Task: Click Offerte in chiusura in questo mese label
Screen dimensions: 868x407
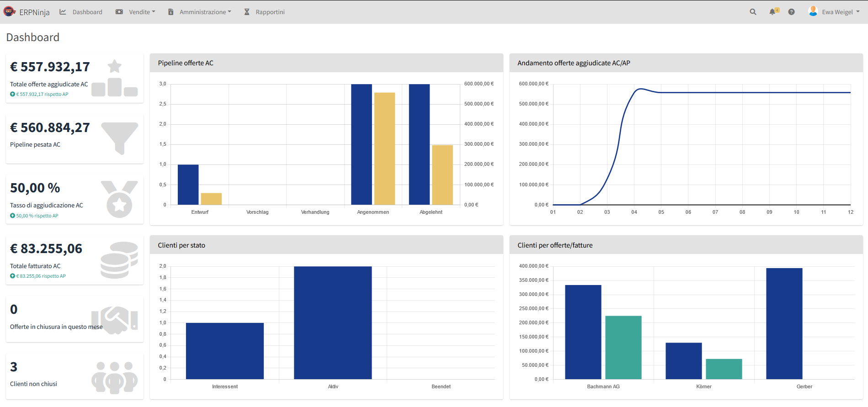Action: coord(56,327)
